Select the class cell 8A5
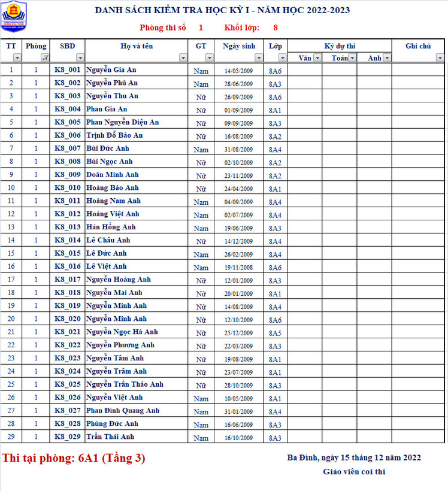This screenshot has height=491, width=448. 275,333
